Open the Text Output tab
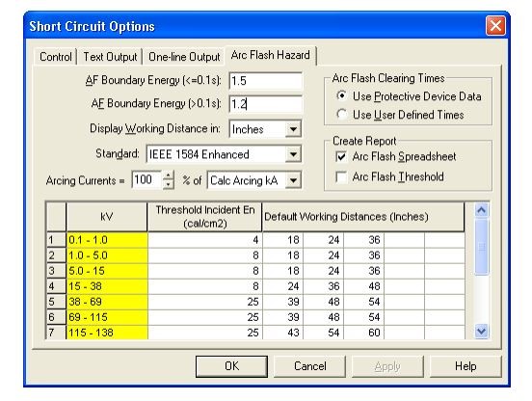This screenshot has width=532, height=401. [x=110, y=57]
